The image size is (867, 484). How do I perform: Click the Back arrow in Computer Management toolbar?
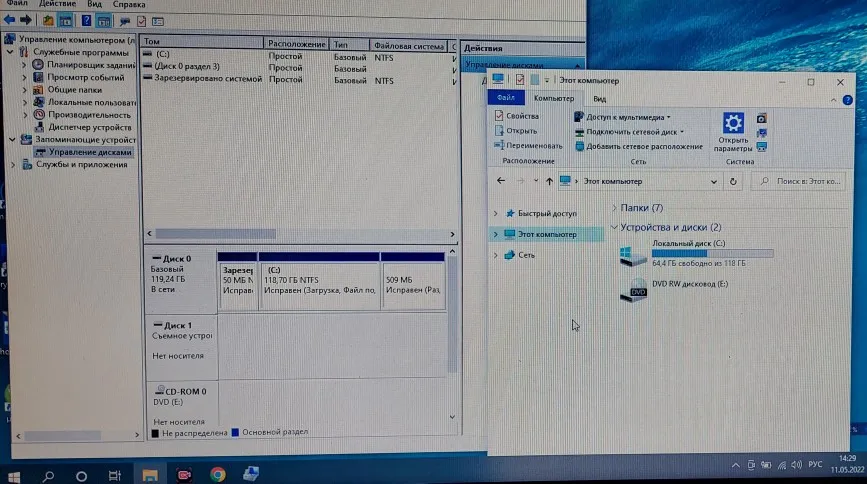pos(9,20)
